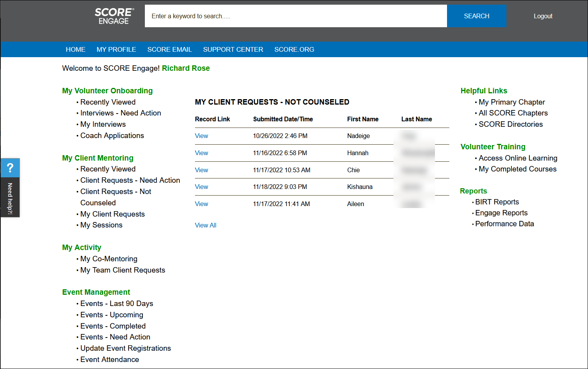This screenshot has width=588, height=369.
Task: Open Events - Upcoming link
Action: pyautogui.click(x=111, y=315)
